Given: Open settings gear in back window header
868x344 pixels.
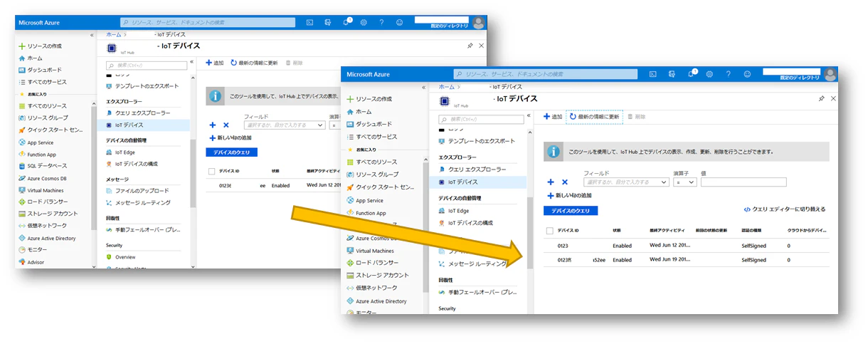Looking at the screenshot, I should pyautogui.click(x=363, y=23).
